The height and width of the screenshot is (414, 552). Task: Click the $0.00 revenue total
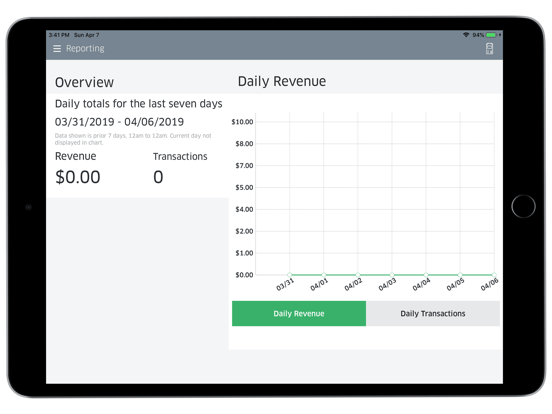(78, 177)
